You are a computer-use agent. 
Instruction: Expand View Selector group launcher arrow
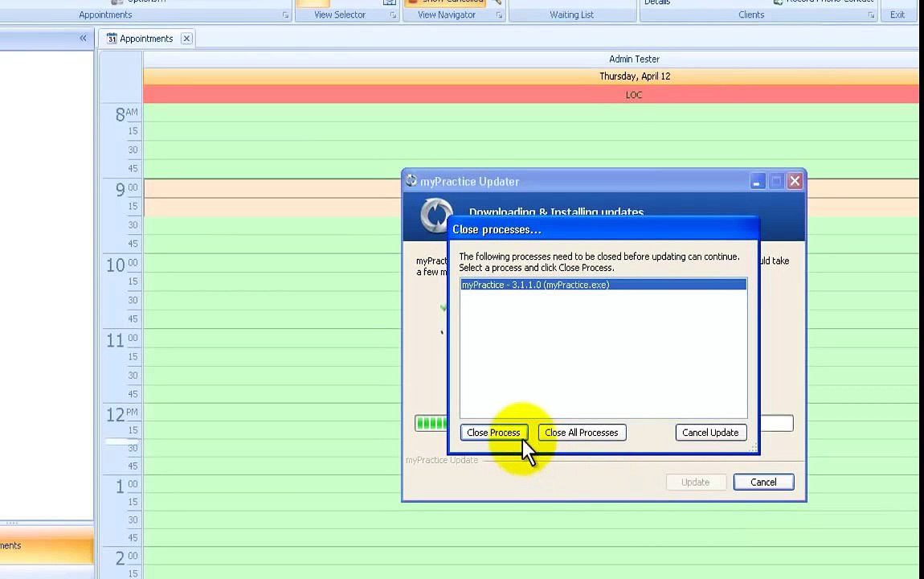(x=393, y=15)
